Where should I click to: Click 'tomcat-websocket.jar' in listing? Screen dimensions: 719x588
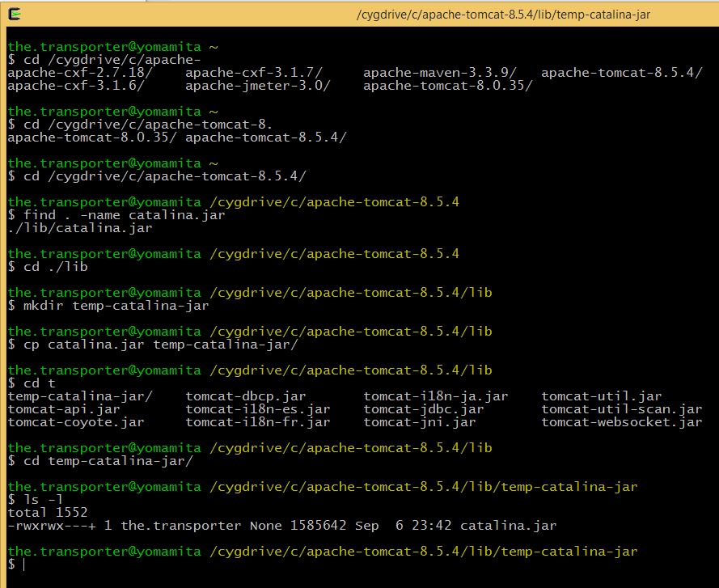tap(621, 422)
